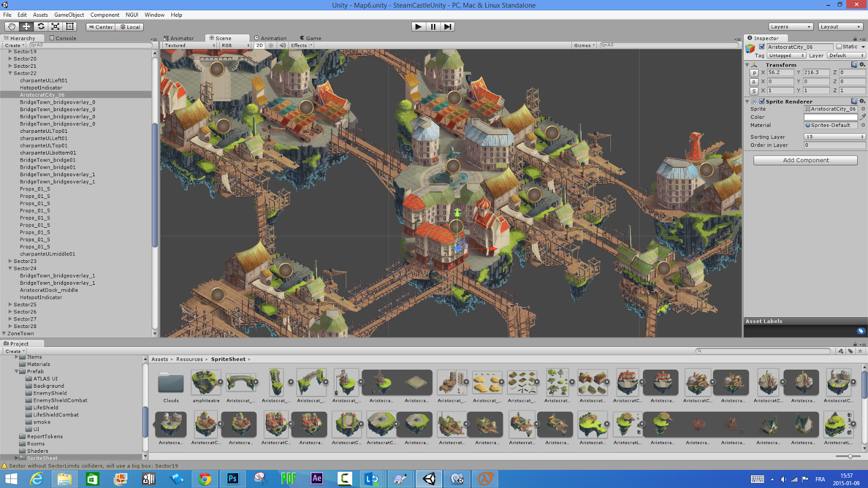868x488 pixels.
Task: Open the Material object picker circle
Action: click(x=863, y=125)
